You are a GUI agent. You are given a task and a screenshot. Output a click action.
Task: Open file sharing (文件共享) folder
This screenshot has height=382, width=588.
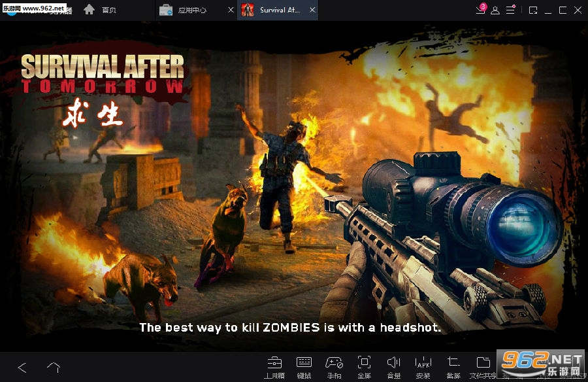pyautogui.click(x=483, y=367)
